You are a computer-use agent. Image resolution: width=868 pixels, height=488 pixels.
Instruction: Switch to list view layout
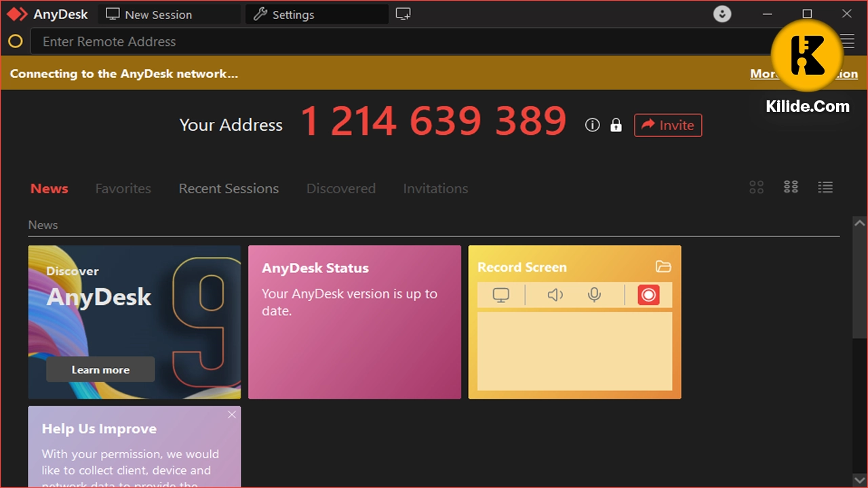point(825,187)
